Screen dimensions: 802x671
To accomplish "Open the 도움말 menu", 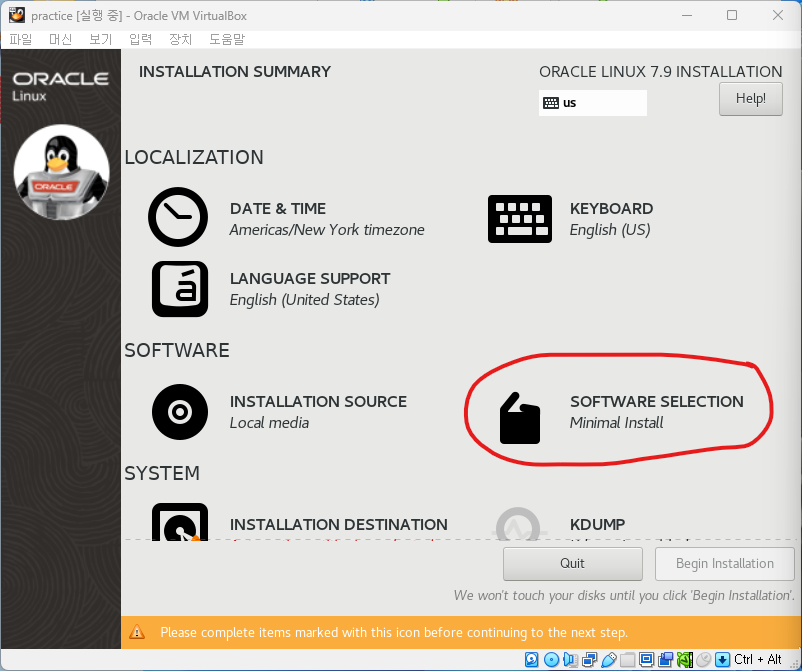I will tap(227, 39).
